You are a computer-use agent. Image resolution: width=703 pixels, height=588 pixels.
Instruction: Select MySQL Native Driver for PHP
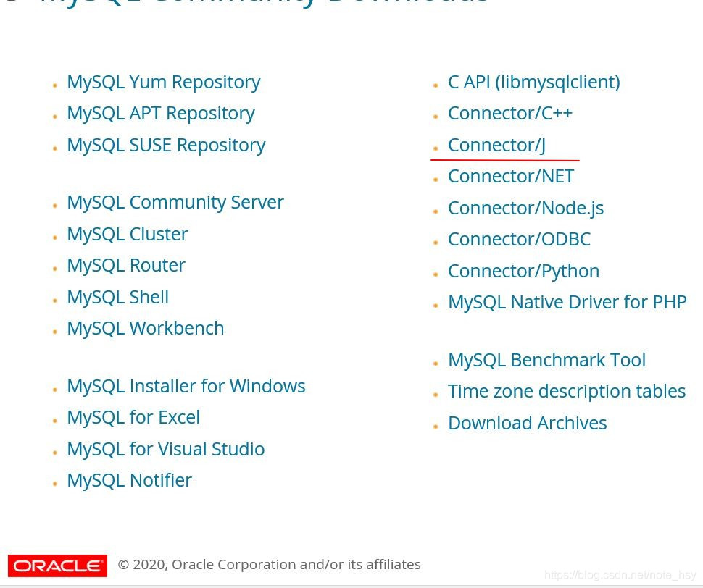click(567, 303)
